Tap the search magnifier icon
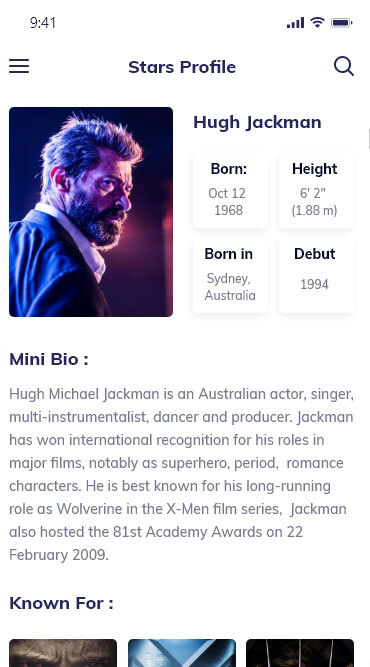Image resolution: width=370 pixels, height=667 pixels. (x=344, y=66)
